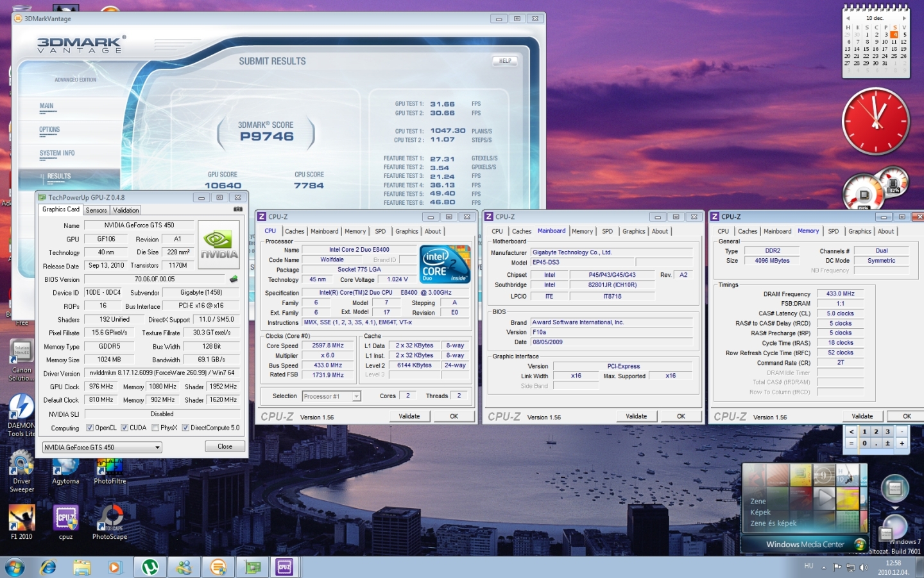924x578 pixels.
Task: Launch PhotoFiltre from desktop
Action: (110, 471)
